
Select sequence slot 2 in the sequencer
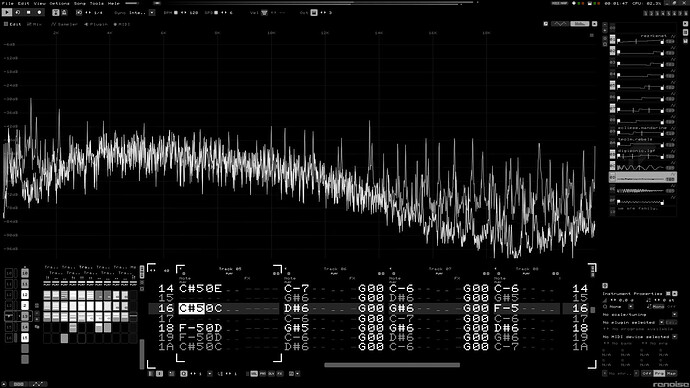click(25, 305)
